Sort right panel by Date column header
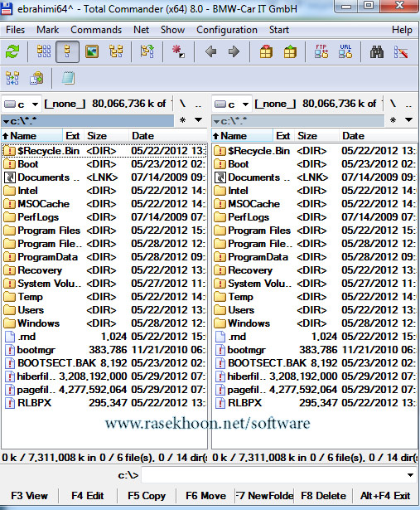Screen dimensions: 420x510 click(x=378, y=136)
